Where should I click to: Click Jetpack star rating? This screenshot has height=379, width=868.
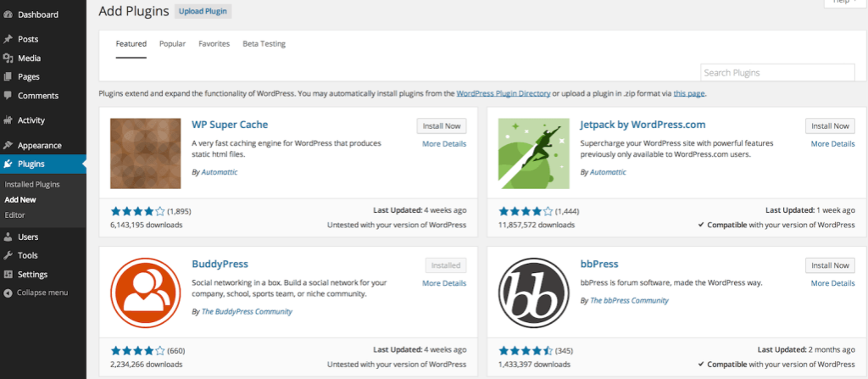coord(526,211)
